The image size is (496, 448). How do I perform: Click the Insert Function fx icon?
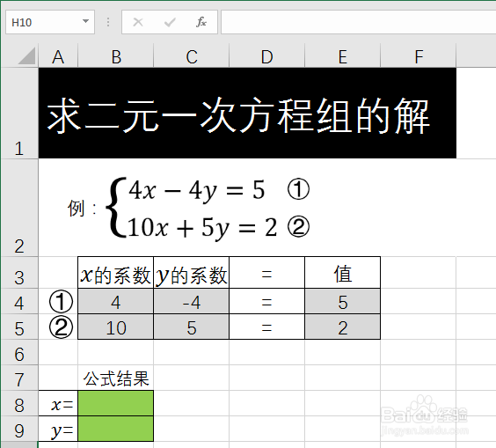click(x=201, y=22)
